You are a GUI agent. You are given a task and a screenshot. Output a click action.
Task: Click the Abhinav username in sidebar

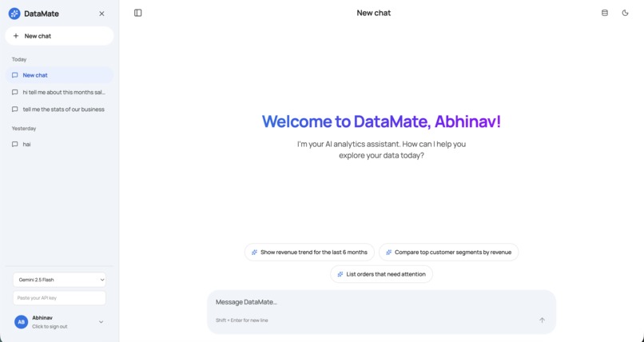42,318
